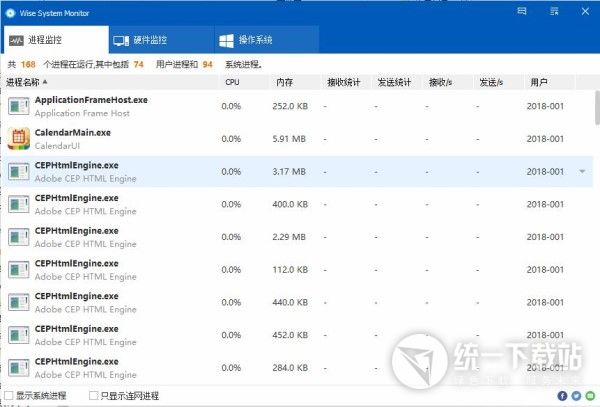The height and width of the screenshot is (407, 600).
Task: Click icon of CEPHtmlEngine.exe using 400.0 KB
Action: [x=18, y=204]
